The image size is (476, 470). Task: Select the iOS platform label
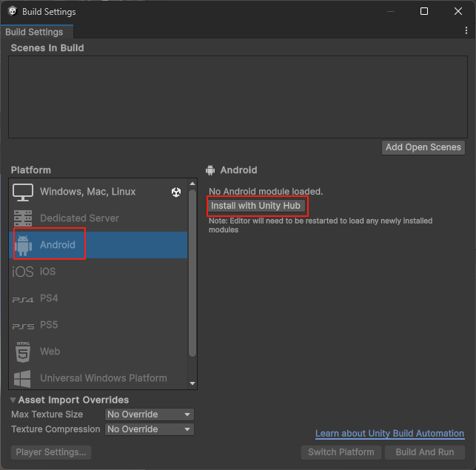click(47, 272)
